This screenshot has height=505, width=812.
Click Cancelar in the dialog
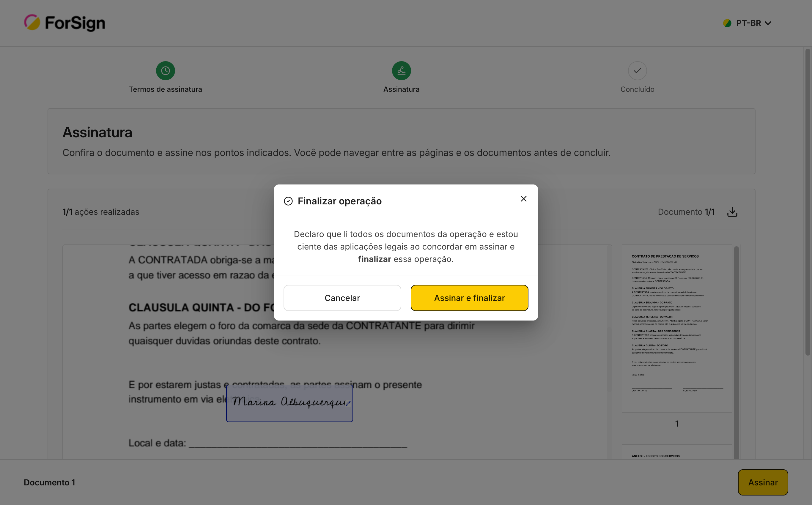coord(342,298)
